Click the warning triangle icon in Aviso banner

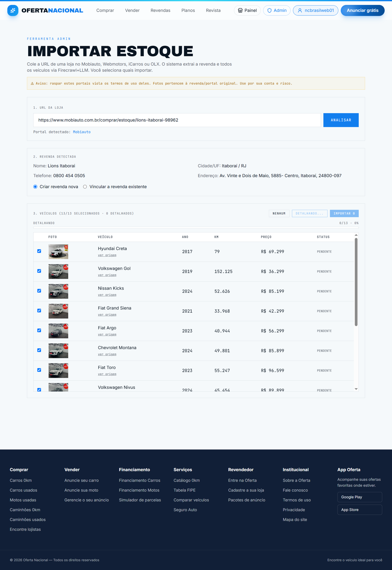pyautogui.click(x=32, y=84)
